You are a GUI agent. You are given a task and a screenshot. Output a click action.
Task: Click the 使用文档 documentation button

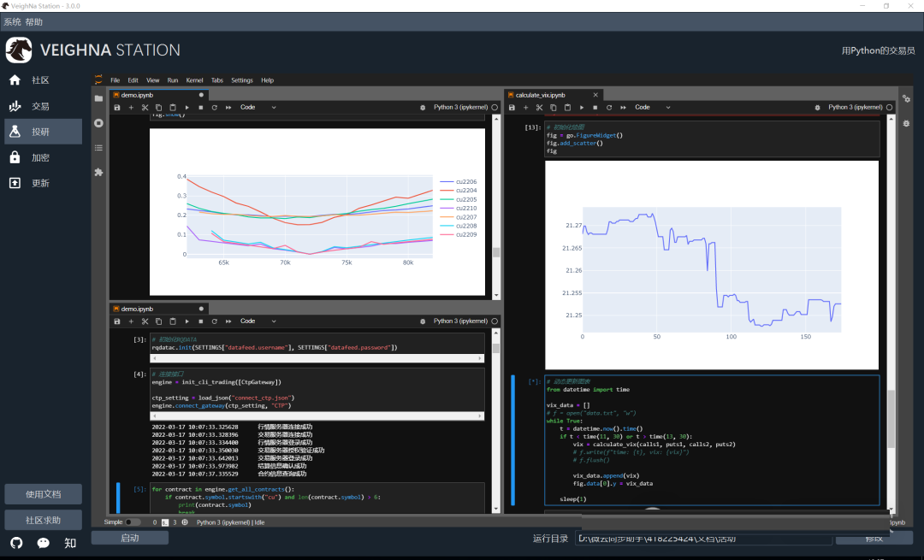43,494
